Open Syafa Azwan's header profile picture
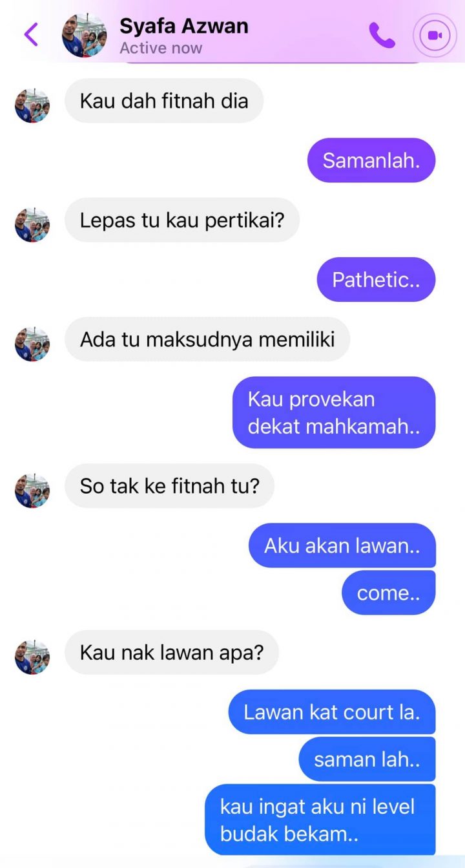Viewport: 465px width, 868px height. (x=85, y=36)
